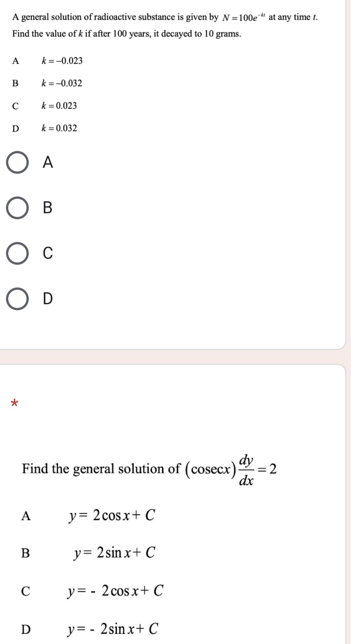Click the red required asterisk marker
Viewport: 351px width, 644px height.
tap(14, 403)
